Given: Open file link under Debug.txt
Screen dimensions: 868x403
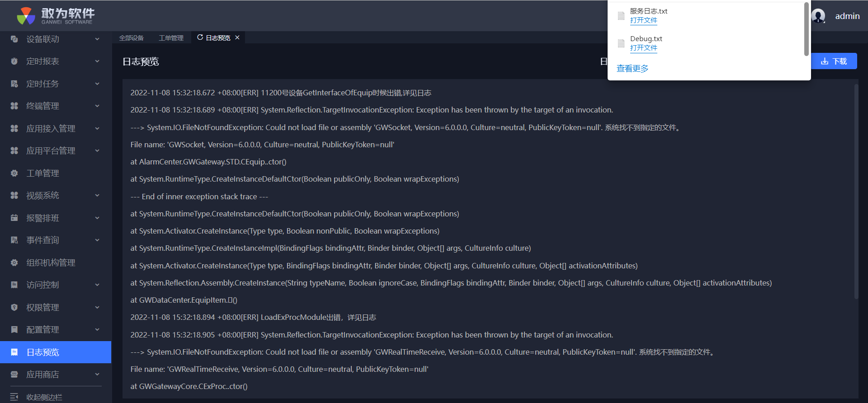Looking at the screenshot, I should [644, 48].
